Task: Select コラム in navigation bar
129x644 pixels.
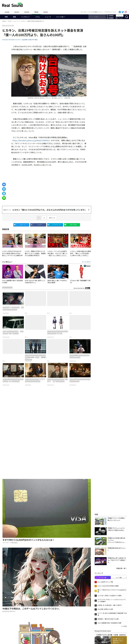Action: pyautogui.click(x=38, y=17)
